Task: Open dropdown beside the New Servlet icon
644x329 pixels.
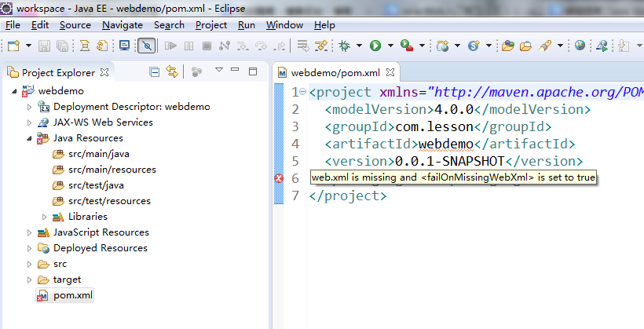Action: tap(488, 46)
